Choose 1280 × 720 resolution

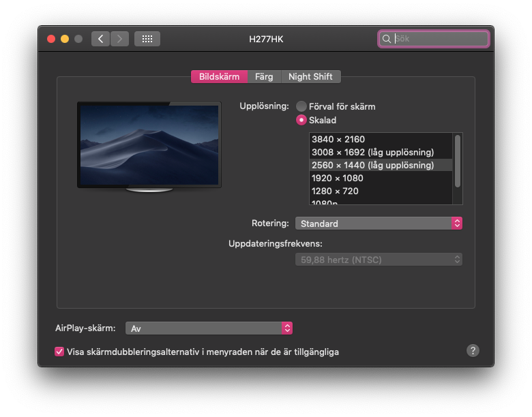[381, 191]
